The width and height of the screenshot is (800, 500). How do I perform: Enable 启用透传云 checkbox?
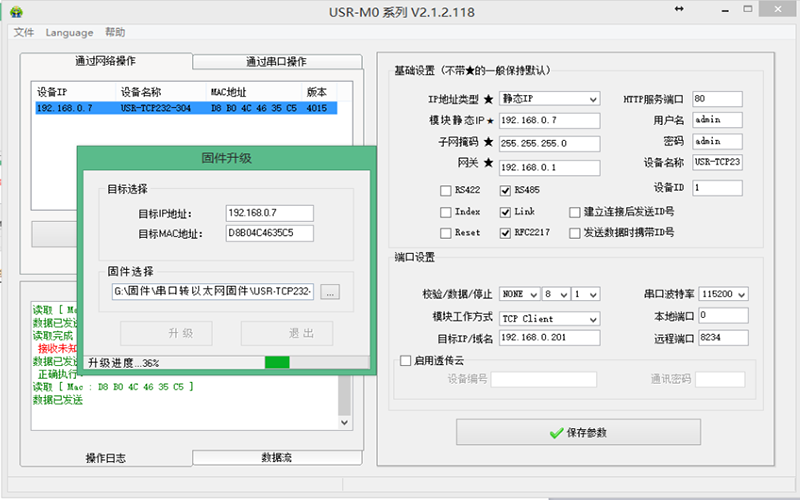point(405,360)
